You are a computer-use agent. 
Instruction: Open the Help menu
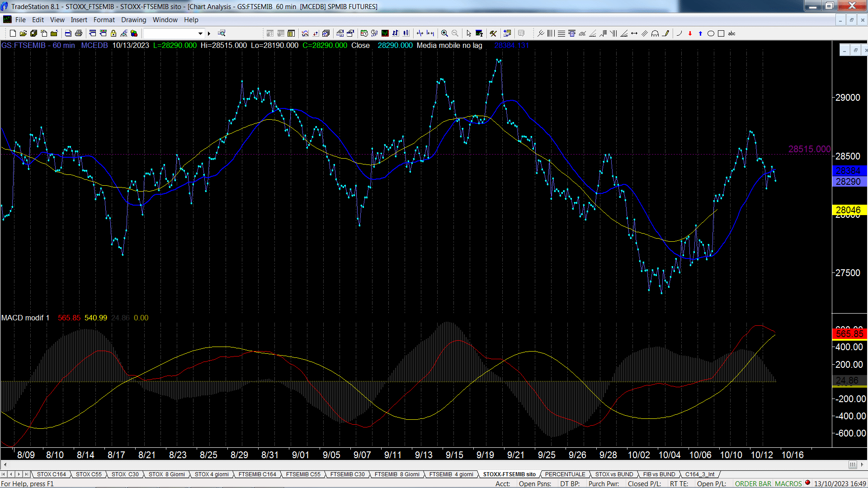coord(191,20)
